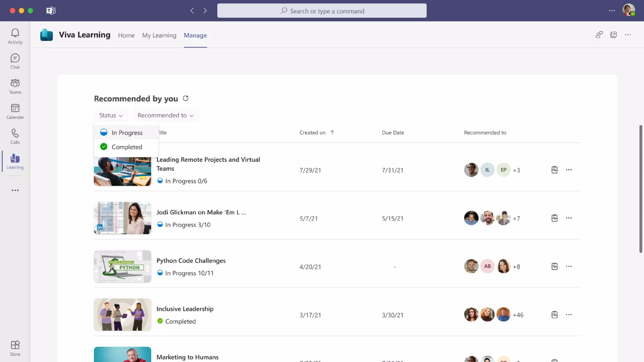Open more options for Inclusive Leadership row
The width and height of the screenshot is (644, 362).
[x=569, y=315]
